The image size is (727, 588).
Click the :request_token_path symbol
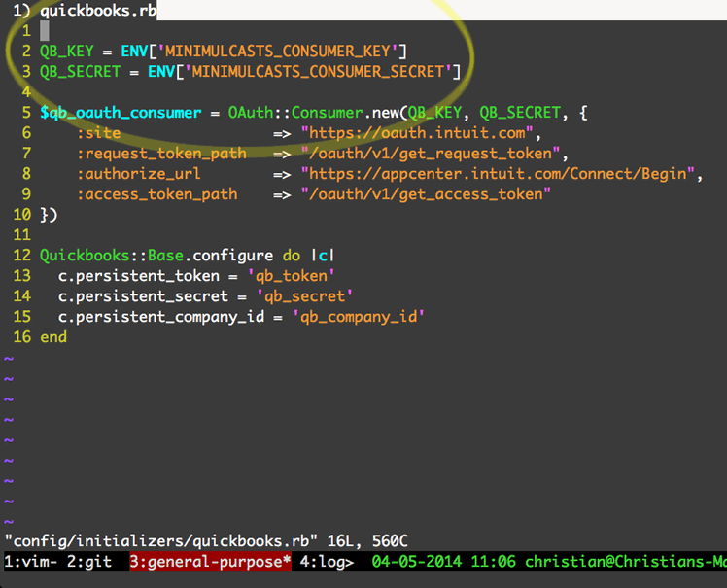pyautogui.click(x=161, y=154)
